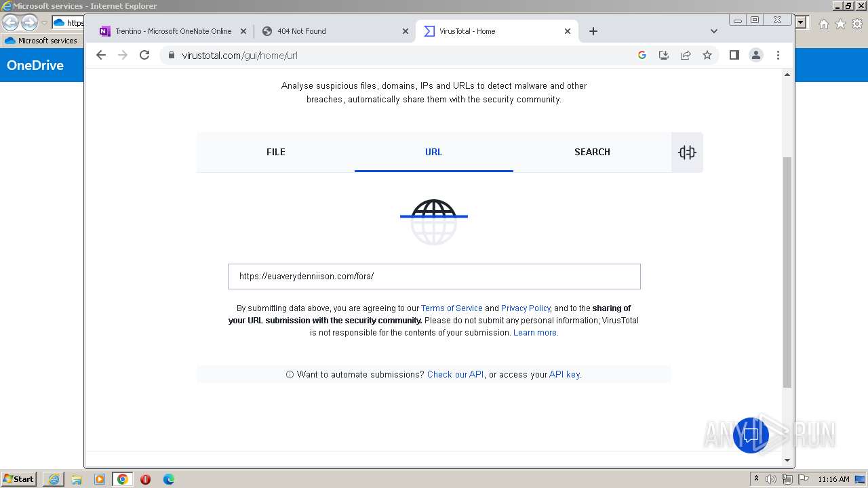The height and width of the screenshot is (488, 868).
Task: Click the Google icon in the address bar
Action: 642,55
